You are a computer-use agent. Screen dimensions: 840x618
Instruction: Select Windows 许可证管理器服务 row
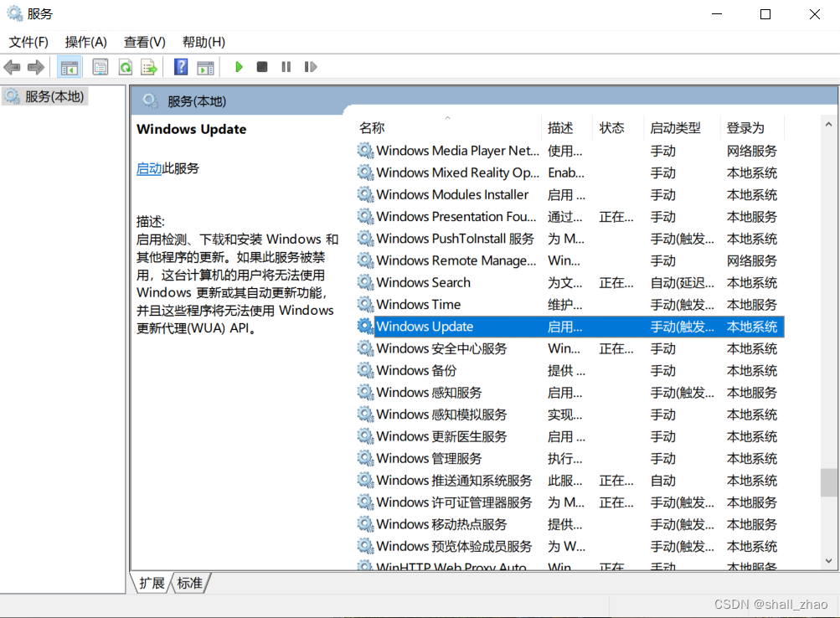click(x=570, y=502)
